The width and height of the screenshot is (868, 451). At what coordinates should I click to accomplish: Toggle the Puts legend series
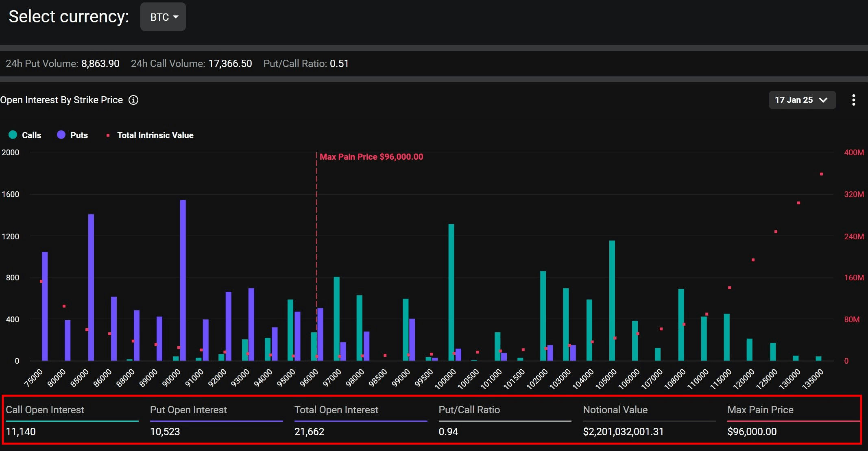72,135
